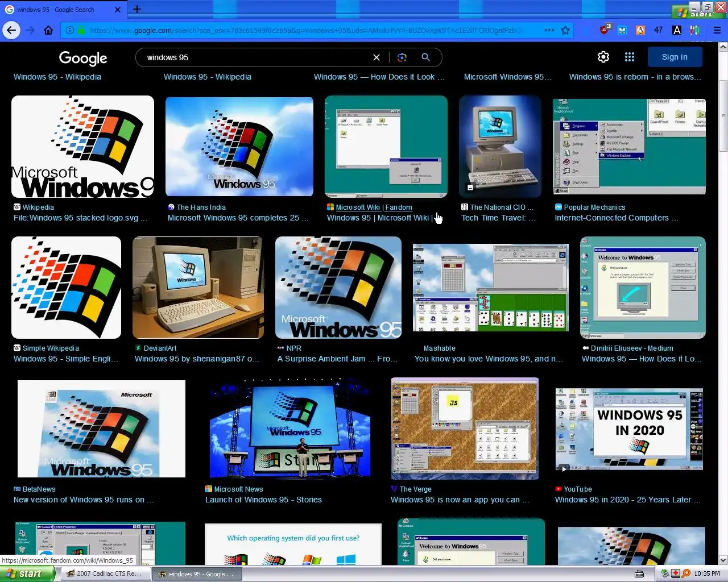The height and width of the screenshot is (582, 728).
Task: Click the 'Microsoft Wiki | Fandom' source link
Action: [x=374, y=207]
